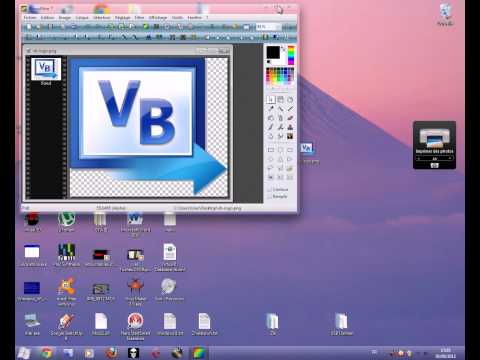Select the Art deformation tool

pyautogui.click(x=290, y=136)
